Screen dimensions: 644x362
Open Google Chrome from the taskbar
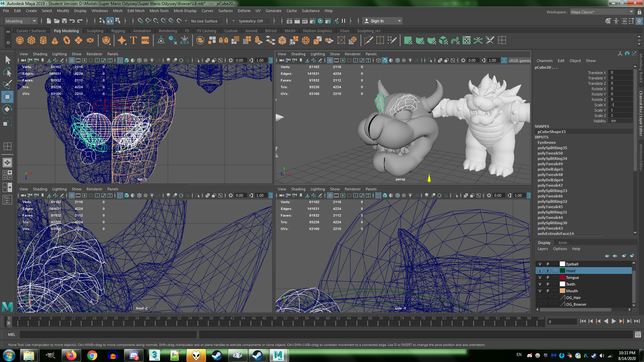point(92,355)
